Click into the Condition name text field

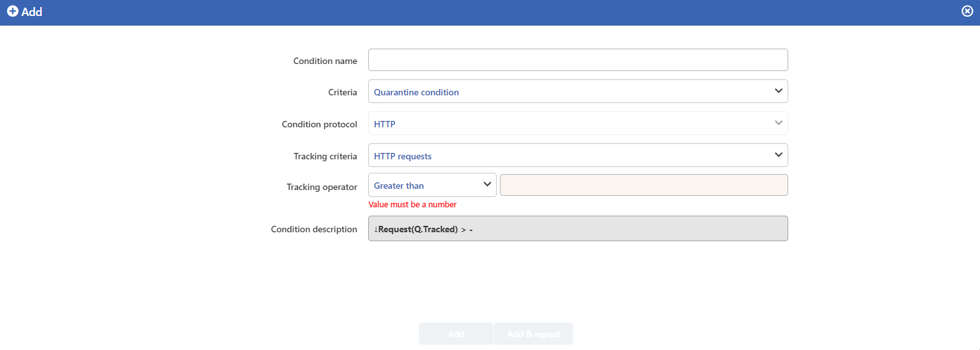(578, 60)
